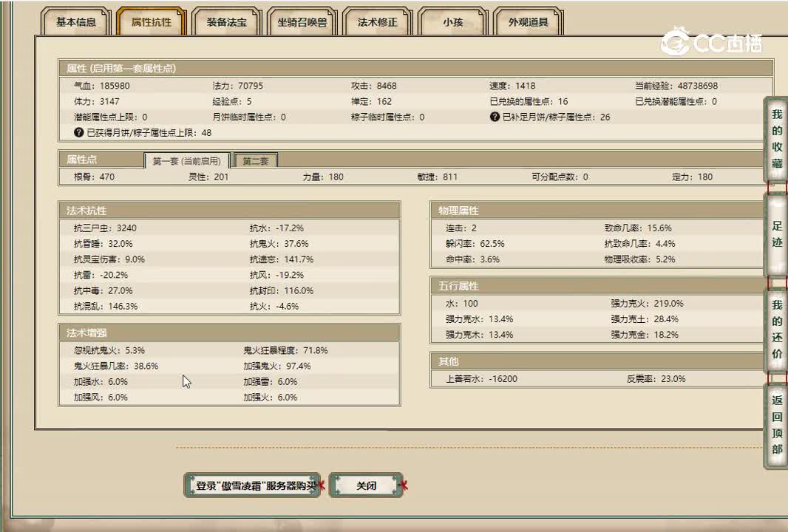Open the 小孩 tab
This screenshot has height=532, width=788.
point(452,22)
